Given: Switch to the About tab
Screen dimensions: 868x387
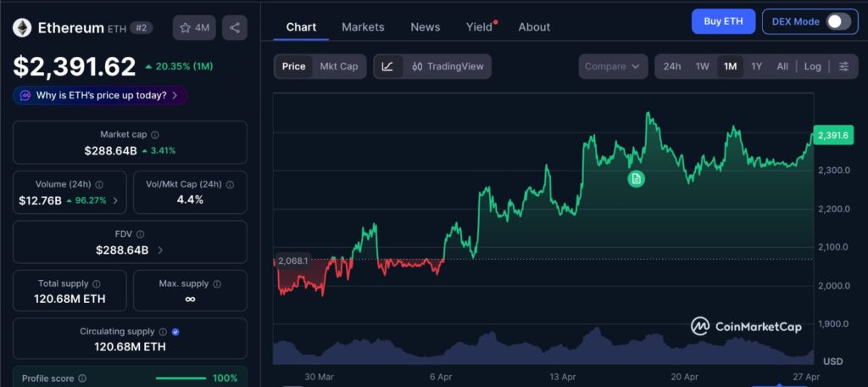Looking at the screenshot, I should point(534,26).
